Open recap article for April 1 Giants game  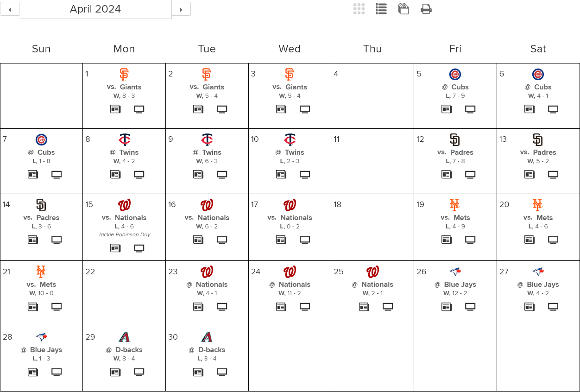click(x=115, y=109)
